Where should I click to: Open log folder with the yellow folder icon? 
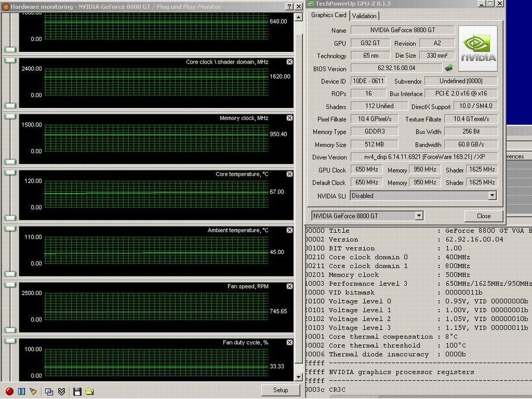pyautogui.click(x=89, y=391)
